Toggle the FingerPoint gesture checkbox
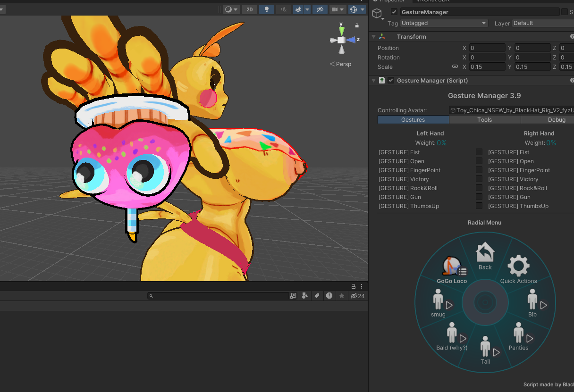Image resolution: width=574 pixels, height=392 pixels. [479, 170]
